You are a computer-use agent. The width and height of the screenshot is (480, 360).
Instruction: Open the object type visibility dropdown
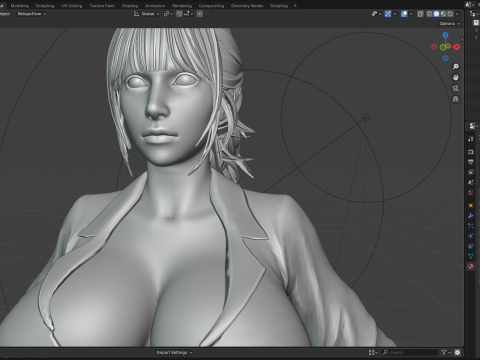point(376,14)
